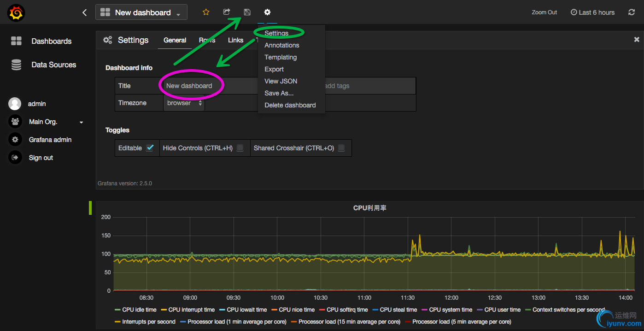This screenshot has width=644, height=331.
Task: Select Export from the settings menu
Action: pos(274,69)
